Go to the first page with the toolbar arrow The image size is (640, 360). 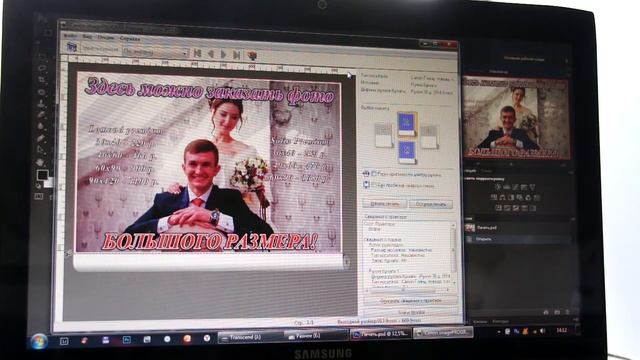click(198, 53)
